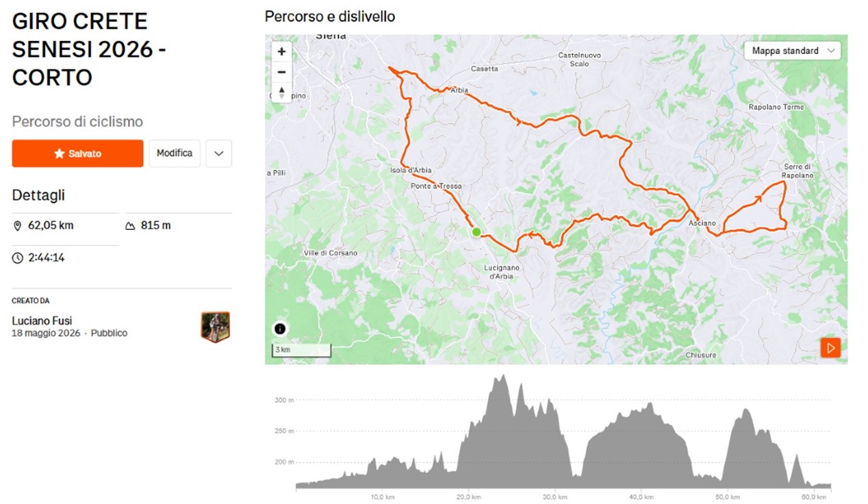
Task: Open the Mappa standard dropdown
Action: coord(792,51)
